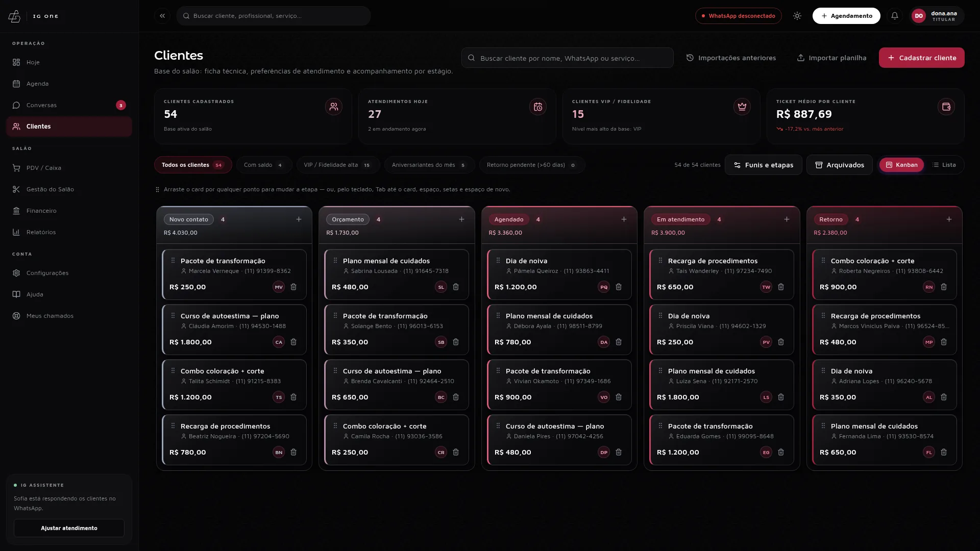This screenshot has height=551, width=980.
Task: Click the plus icon in Retorno column
Action: click(x=949, y=219)
